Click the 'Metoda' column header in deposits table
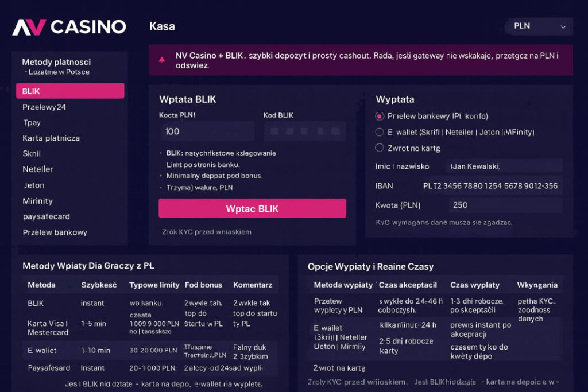 [41, 285]
